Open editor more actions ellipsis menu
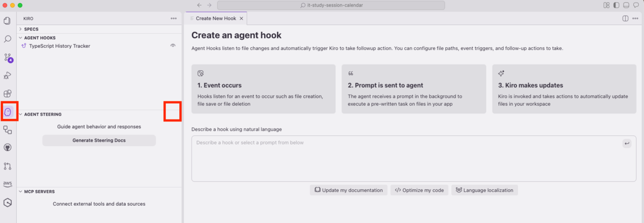The image size is (644, 223). 635,18
